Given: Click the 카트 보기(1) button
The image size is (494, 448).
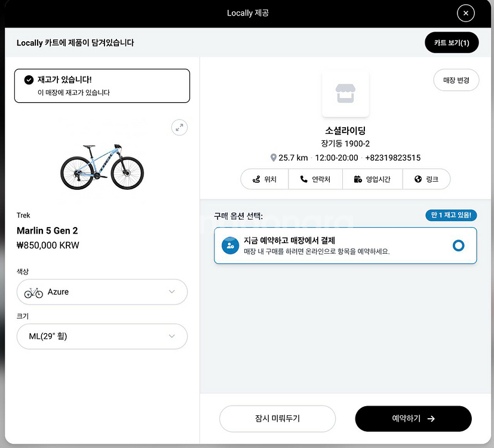Looking at the screenshot, I should pos(452,43).
